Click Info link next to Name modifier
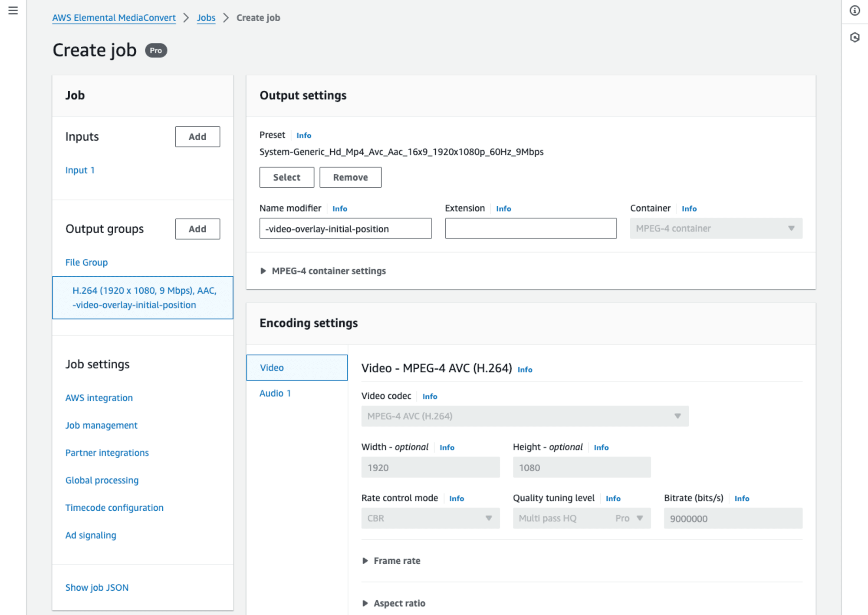 340,209
